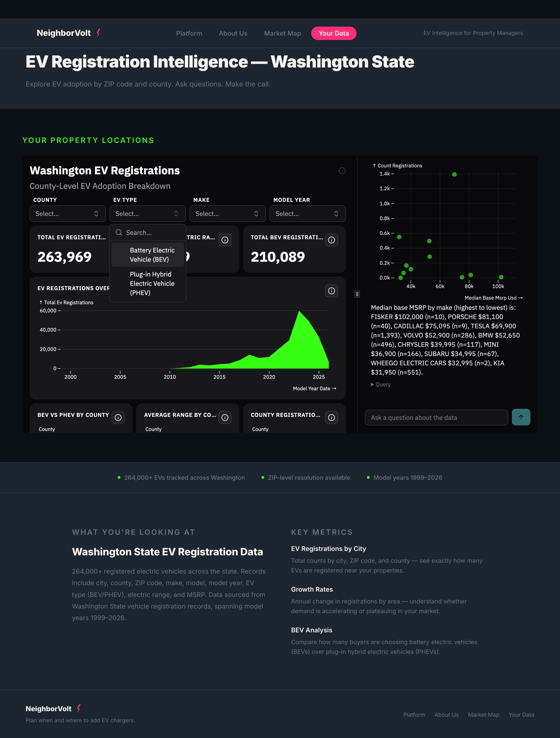This screenshot has height=738, width=560.
Task: Click info icon on Total BEV Registrations card
Action: pos(331,240)
